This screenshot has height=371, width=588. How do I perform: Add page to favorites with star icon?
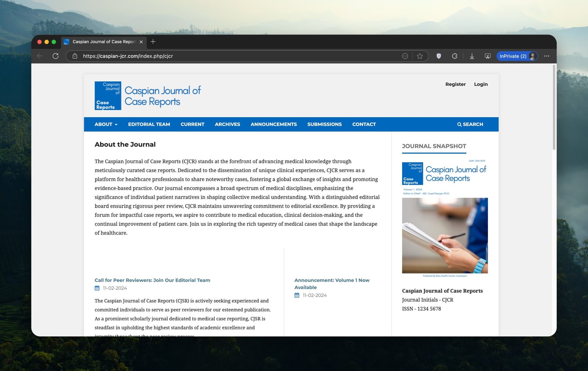[420, 56]
